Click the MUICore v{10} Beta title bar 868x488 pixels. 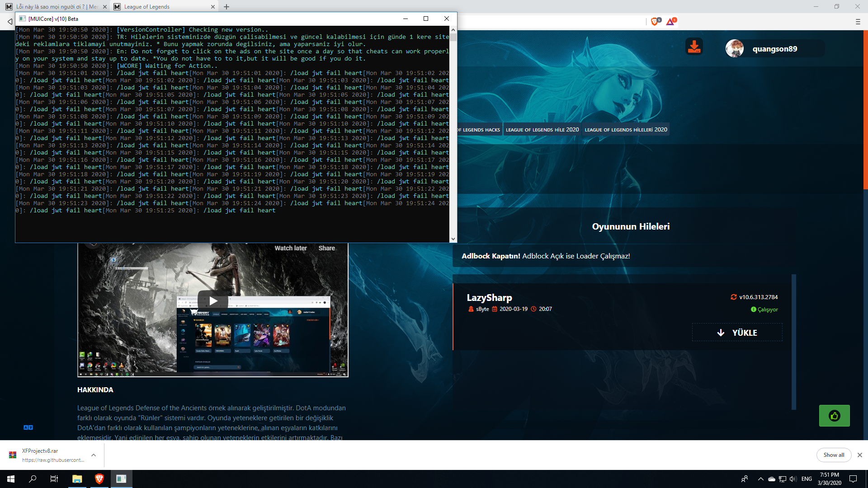(208, 19)
